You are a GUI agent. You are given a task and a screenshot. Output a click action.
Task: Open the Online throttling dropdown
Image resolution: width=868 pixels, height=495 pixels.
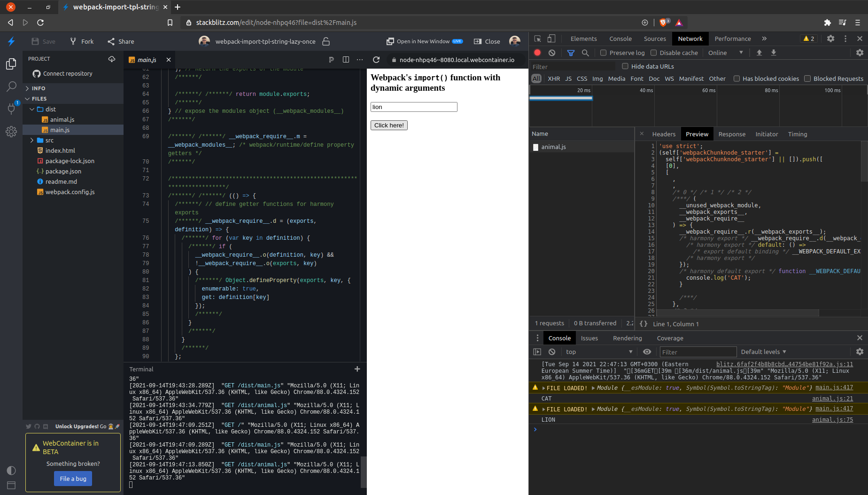726,53
